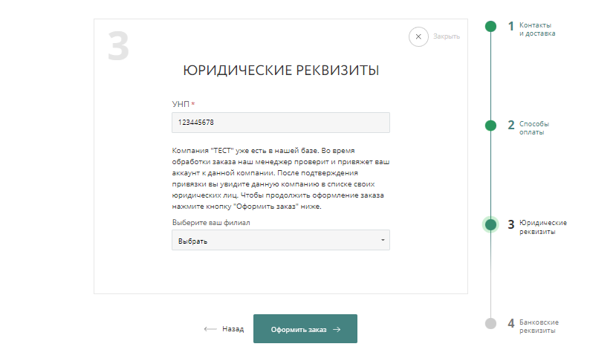Click step 3 active circle marker
590x364 pixels.
(x=490, y=224)
